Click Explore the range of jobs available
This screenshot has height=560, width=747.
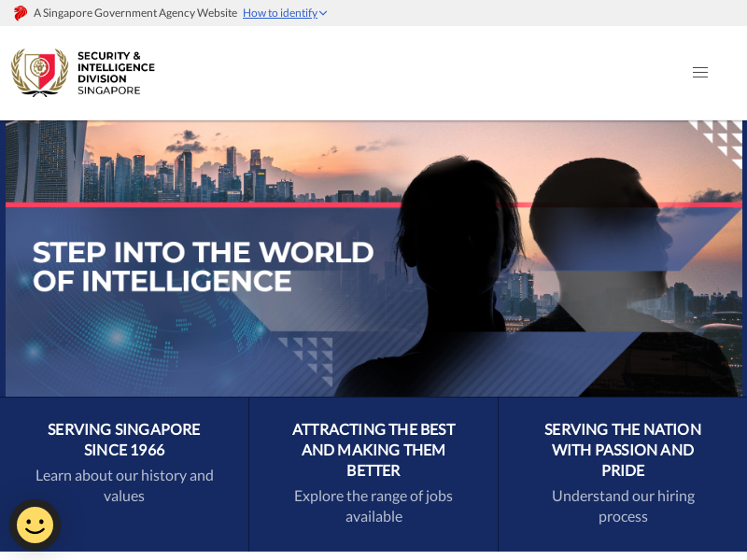(373, 506)
